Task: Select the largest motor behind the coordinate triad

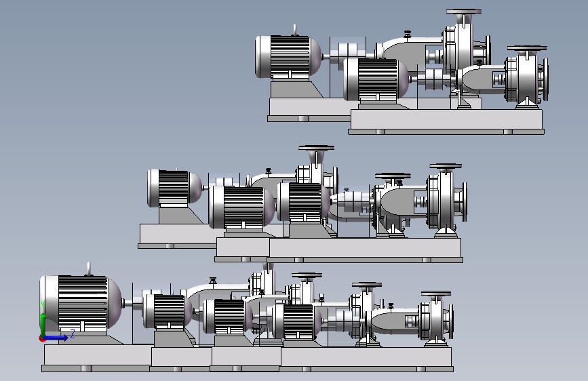Action: (x=81, y=303)
